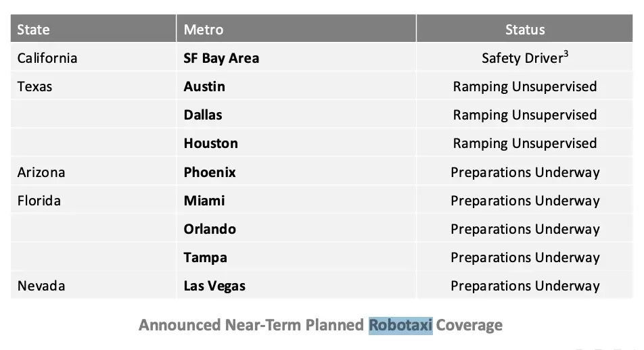Click the Texas state cell
The width and height of the screenshot is (644, 350).
[x=34, y=86]
